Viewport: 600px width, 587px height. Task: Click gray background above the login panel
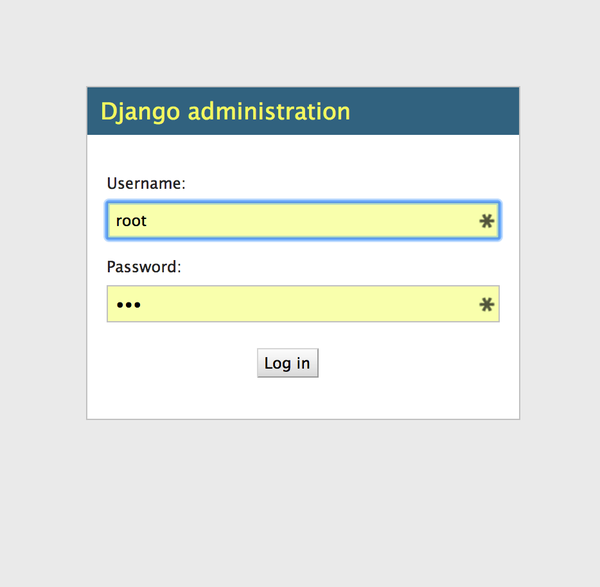(x=302, y=42)
